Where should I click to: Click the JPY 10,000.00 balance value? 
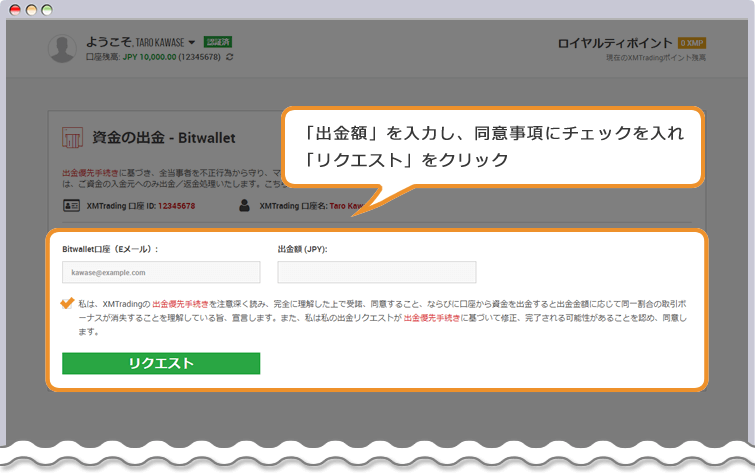pos(149,57)
